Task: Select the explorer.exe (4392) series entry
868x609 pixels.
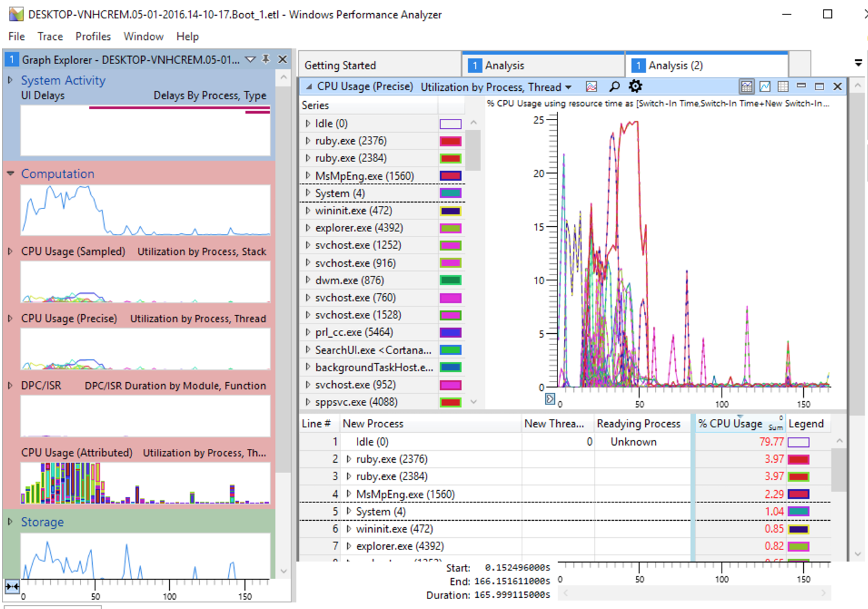Action: pos(359,228)
